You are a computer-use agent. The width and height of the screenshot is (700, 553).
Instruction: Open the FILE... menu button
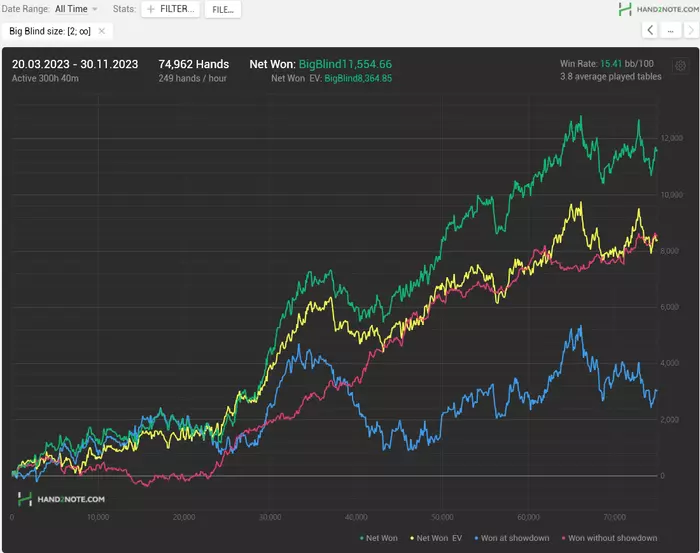point(223,9)
